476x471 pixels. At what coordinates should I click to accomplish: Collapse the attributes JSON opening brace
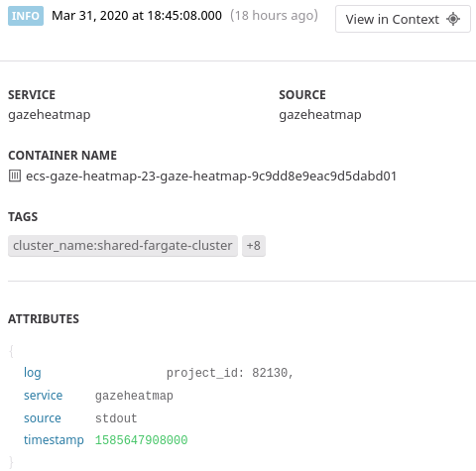coord(11,351)
